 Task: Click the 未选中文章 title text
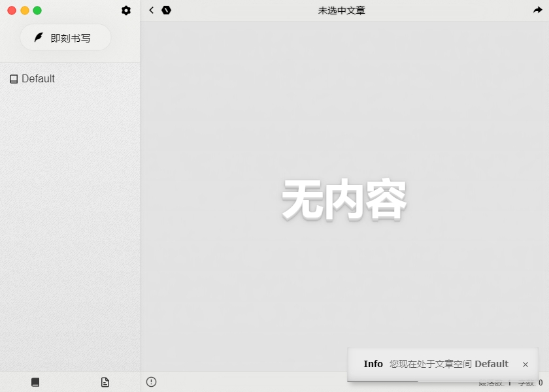(341, 10)
